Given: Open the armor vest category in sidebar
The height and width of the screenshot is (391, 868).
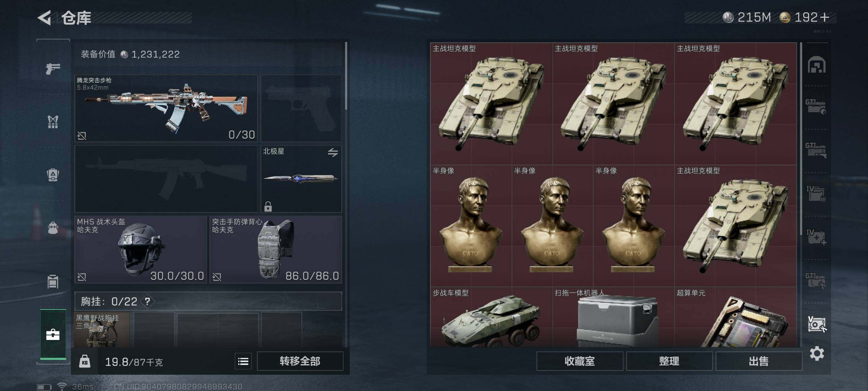Looking at the screenshot, I should point(53,122).
